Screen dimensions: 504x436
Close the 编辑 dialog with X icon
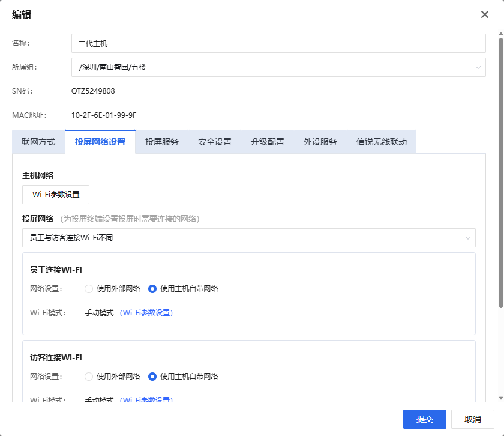point(485,14)
